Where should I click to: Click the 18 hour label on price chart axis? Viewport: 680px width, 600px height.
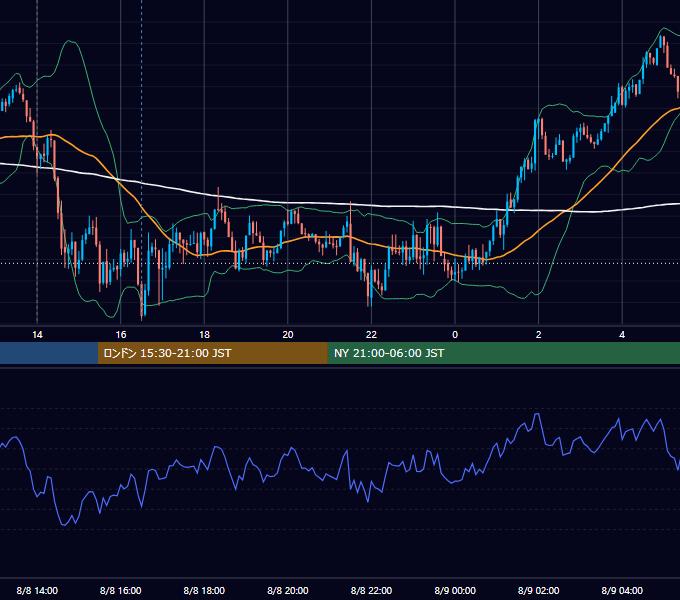pyautogui.click(x=204, y=335)
